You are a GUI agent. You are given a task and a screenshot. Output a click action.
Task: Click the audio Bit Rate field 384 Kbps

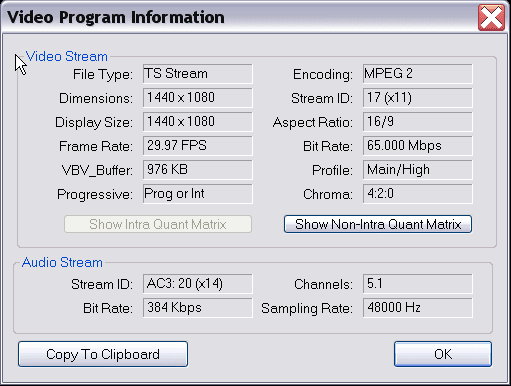tap(198, 308)
